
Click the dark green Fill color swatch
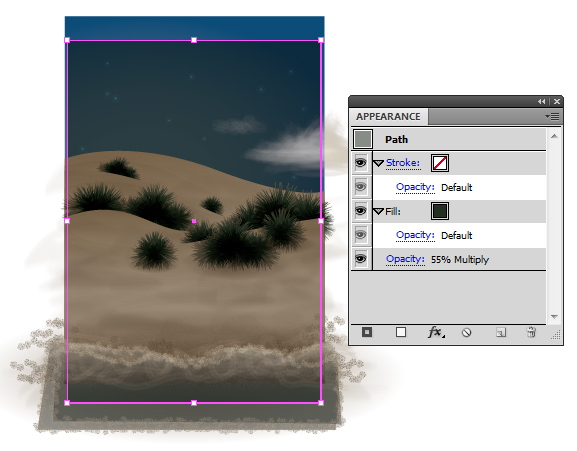(x=440, y=211)
